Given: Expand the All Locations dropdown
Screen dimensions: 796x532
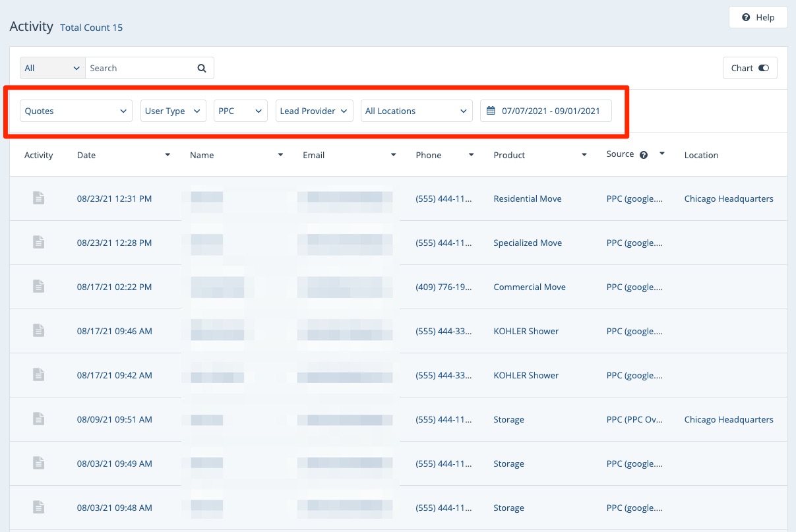Looking at the screenshot, I should tap(416, 111).
